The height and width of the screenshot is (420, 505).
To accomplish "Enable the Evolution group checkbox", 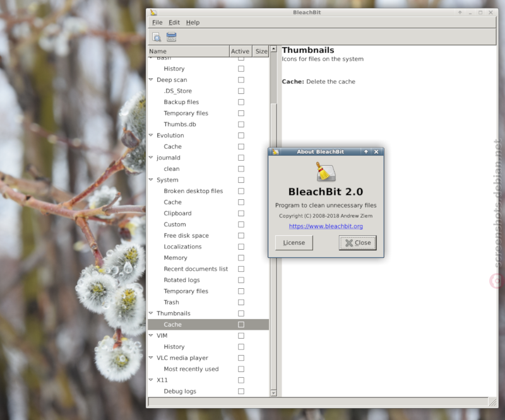I will (241, 136).
